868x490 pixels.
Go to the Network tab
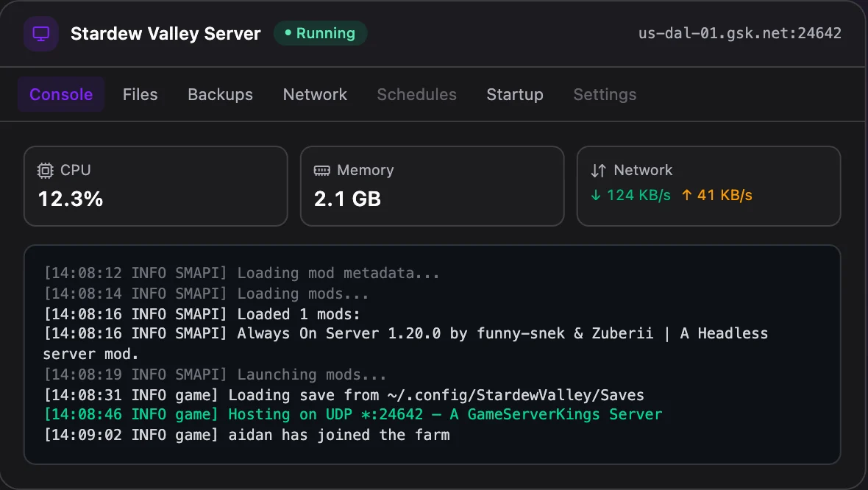click(x=315, y=95)
